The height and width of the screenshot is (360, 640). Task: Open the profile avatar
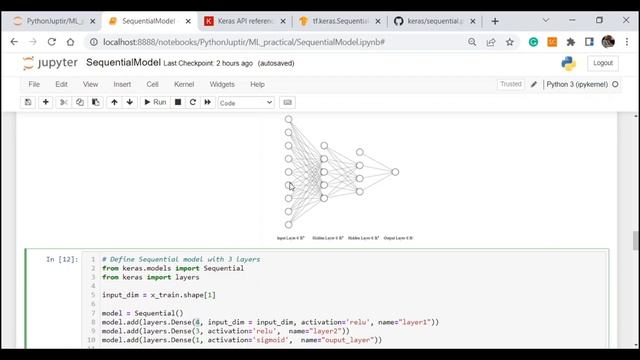(x=608, y=42)
